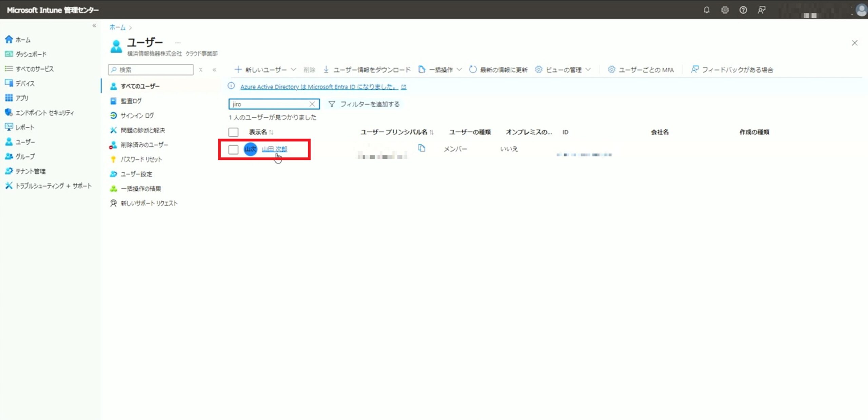Click フィルターを追加する button

(x=364, y=104)
